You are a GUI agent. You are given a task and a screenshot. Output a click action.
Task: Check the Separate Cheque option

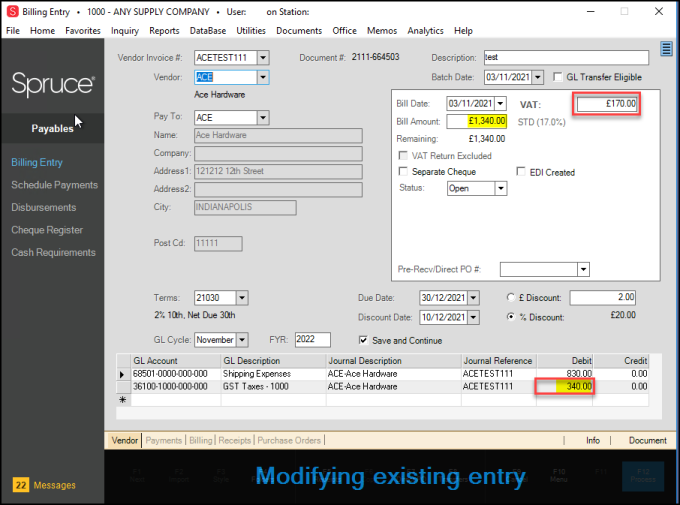tap(403, 171)
